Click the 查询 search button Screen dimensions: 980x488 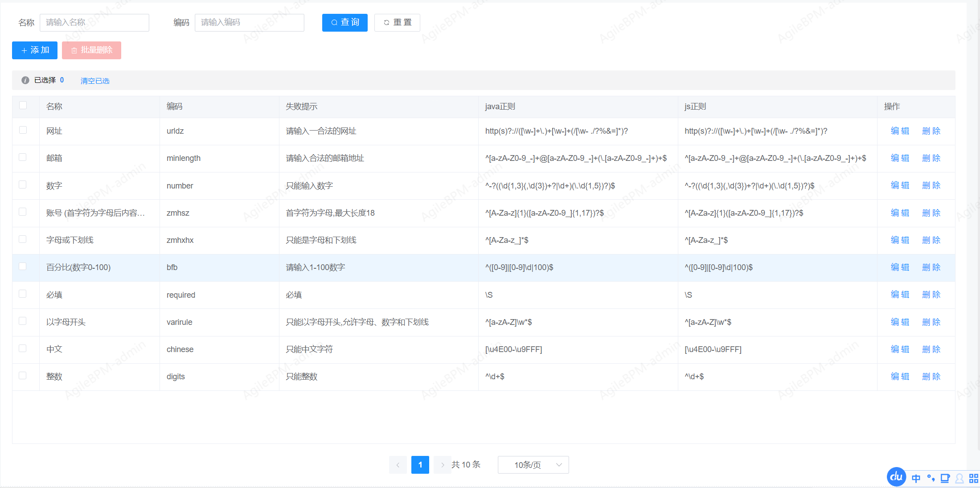coord(345,22)
